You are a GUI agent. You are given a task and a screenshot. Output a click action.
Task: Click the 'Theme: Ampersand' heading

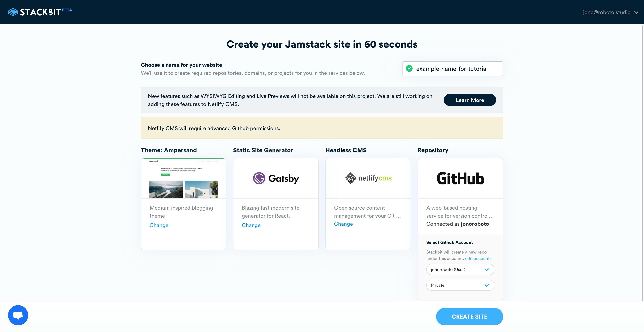click(x=169, y=150)
